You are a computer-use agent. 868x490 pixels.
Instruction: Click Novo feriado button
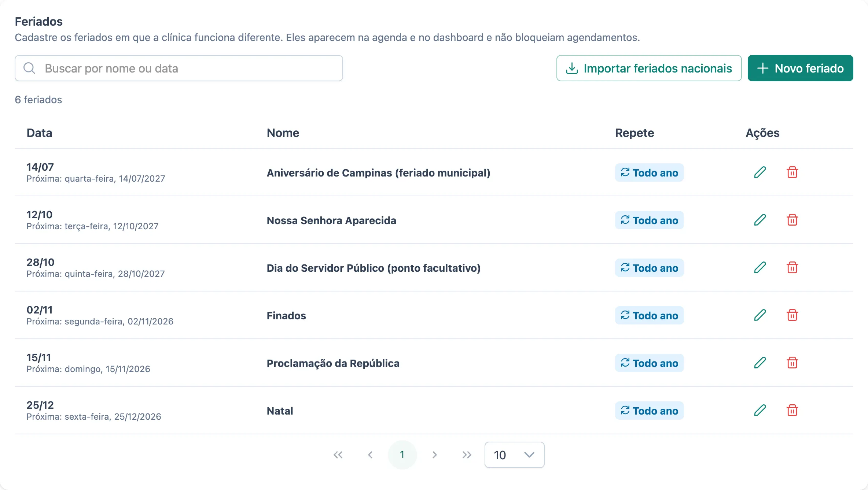[x=800, y=68]
